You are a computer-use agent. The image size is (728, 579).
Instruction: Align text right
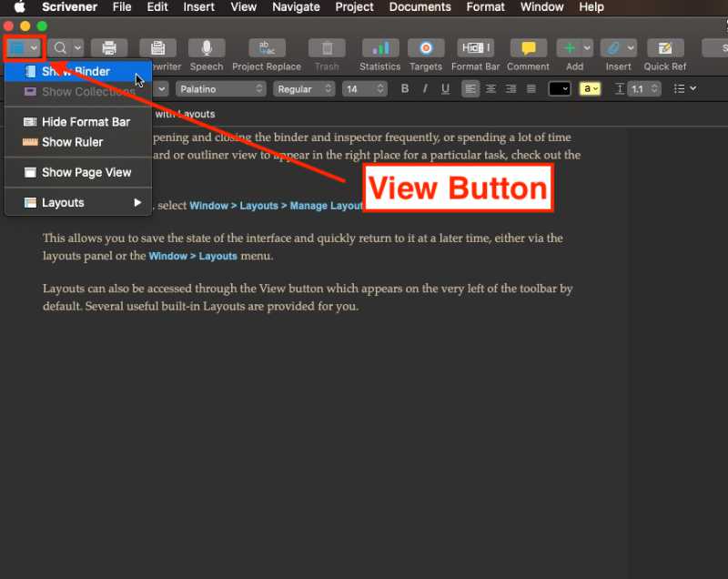511,88
